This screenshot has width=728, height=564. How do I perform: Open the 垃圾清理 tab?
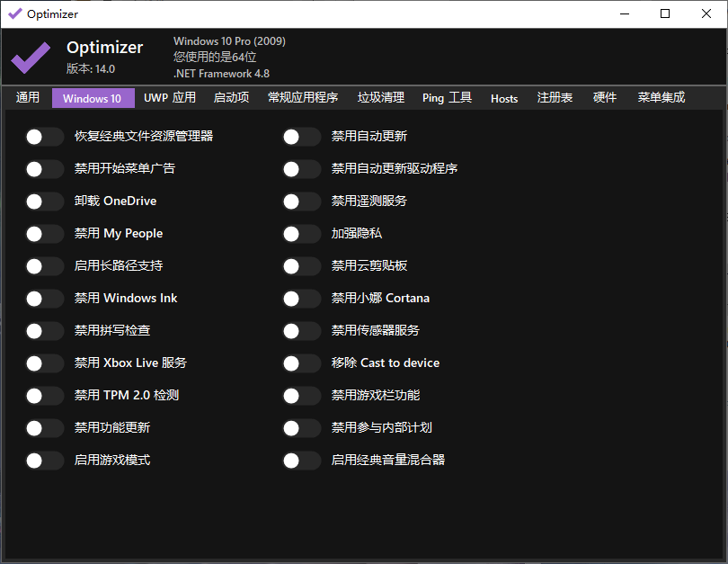(x=381, y=97)
